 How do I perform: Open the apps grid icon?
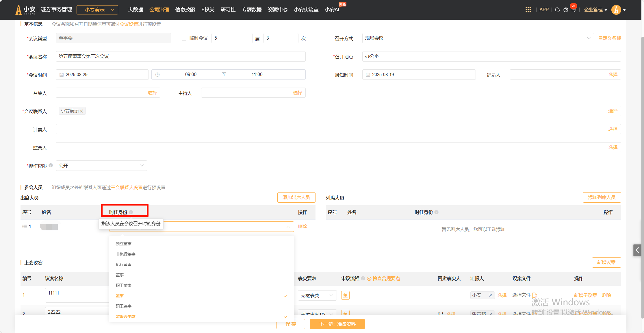(528, 10)
